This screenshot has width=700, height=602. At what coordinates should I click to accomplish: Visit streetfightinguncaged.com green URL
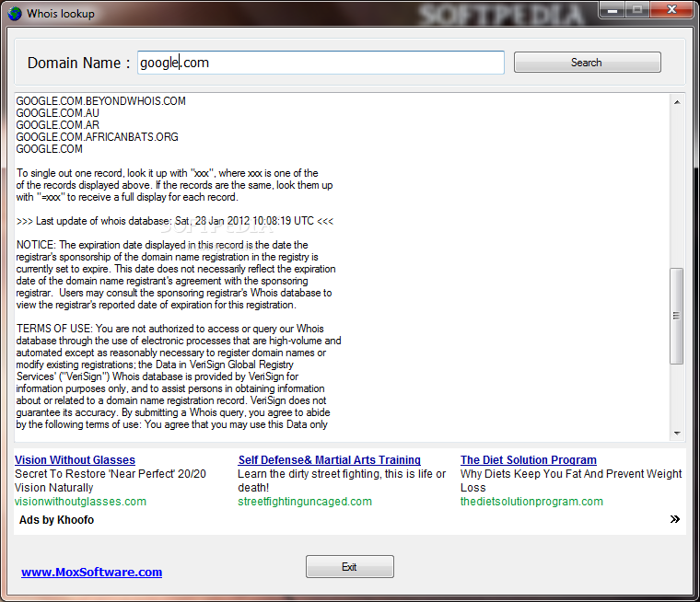pyautogui.click(x=305, y=502)
